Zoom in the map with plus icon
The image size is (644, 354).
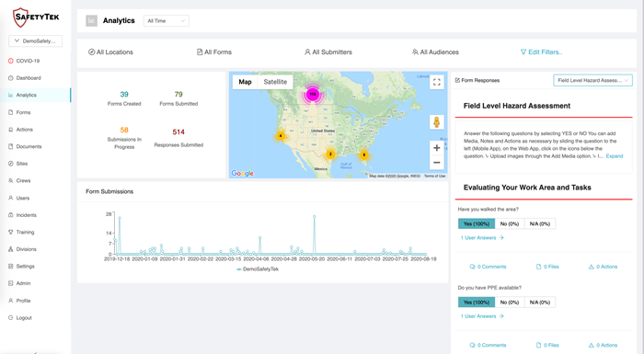click(437, 148)
